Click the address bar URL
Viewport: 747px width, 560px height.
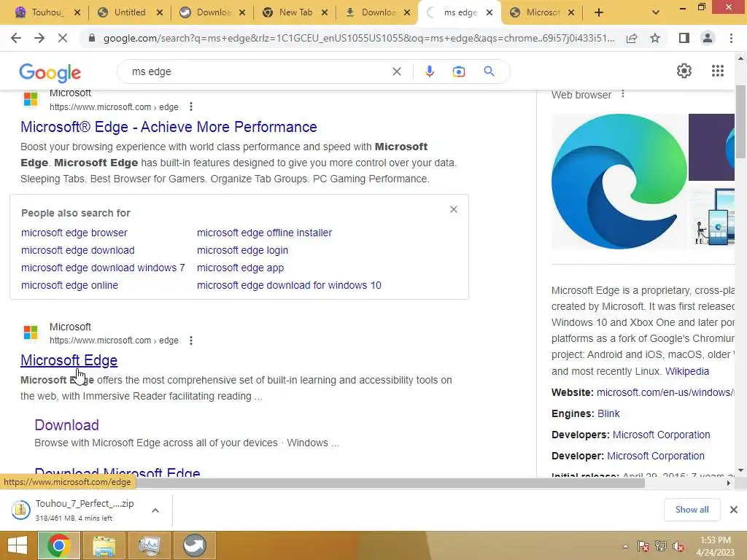[358, 38]
